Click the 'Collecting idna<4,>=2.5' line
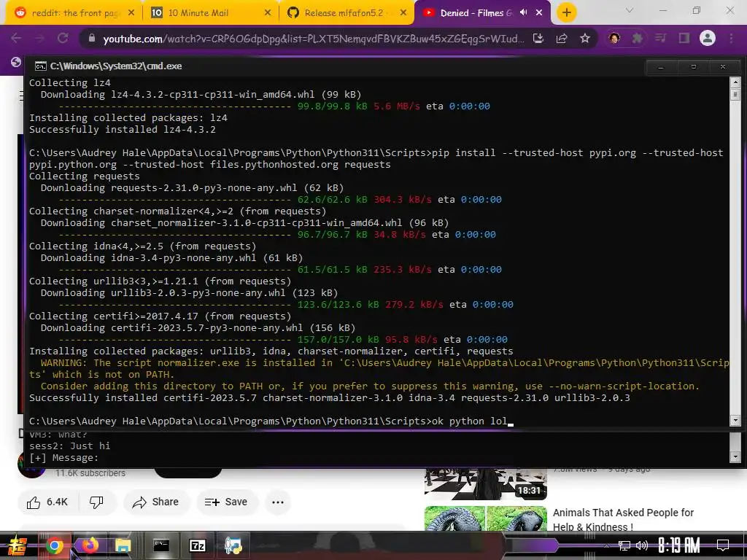This screenshot has width=747, height=560. point(142,246)
